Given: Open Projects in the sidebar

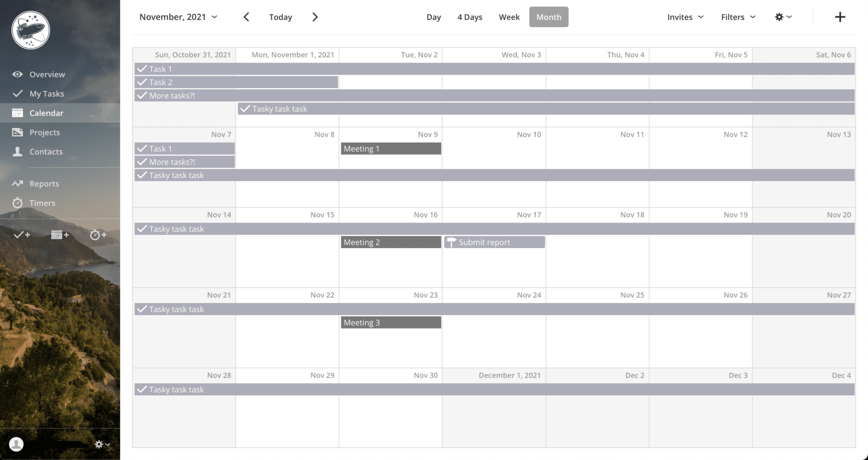Looking at the screenshot, I should [x=45, y=132].
